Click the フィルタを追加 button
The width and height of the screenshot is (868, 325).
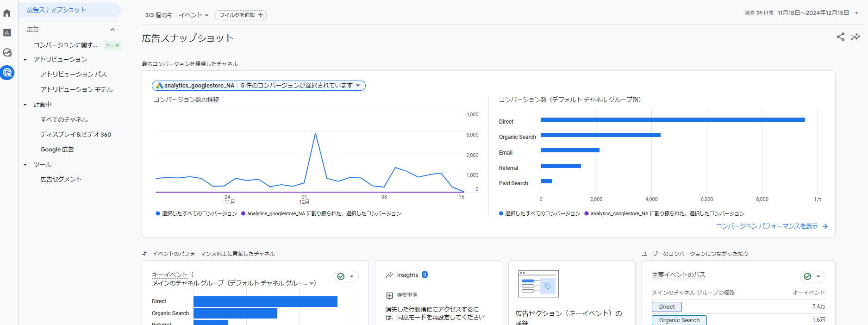tap(241, 15)
